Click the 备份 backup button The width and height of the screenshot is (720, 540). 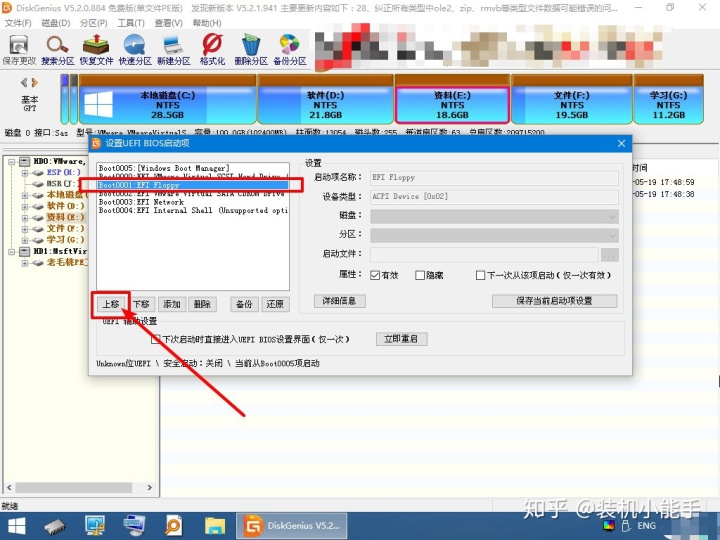[244, 304]
